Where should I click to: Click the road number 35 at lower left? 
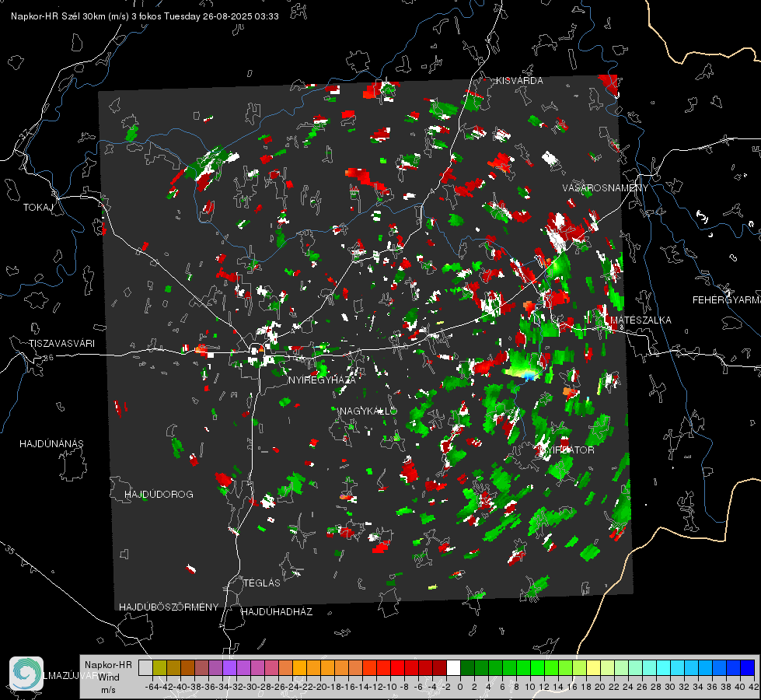[9, 550]
